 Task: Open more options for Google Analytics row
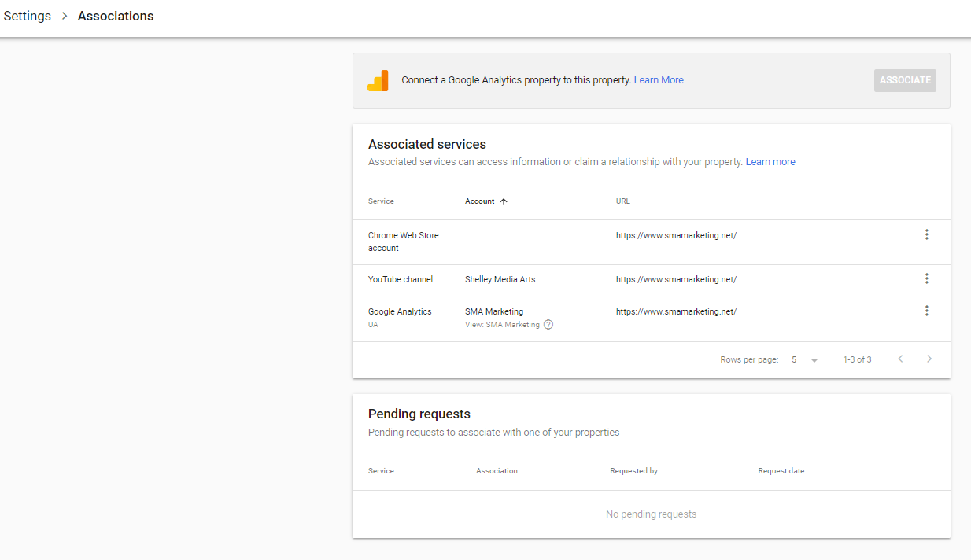926,311
